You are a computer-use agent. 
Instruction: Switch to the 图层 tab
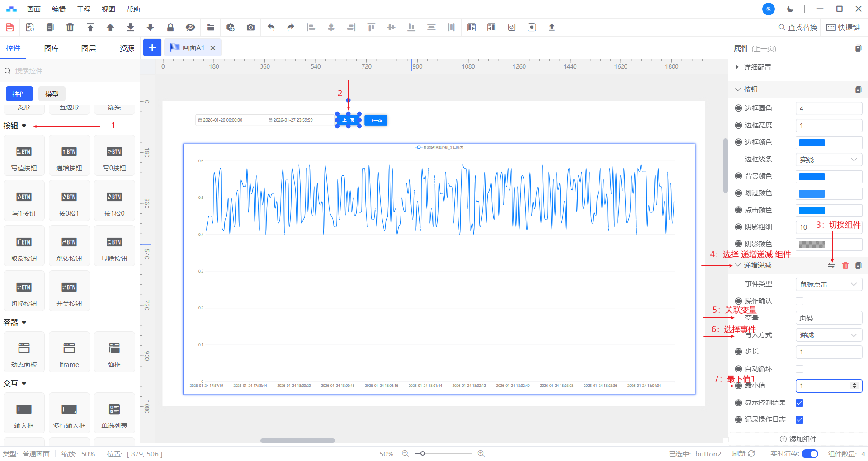pos(88,48)
